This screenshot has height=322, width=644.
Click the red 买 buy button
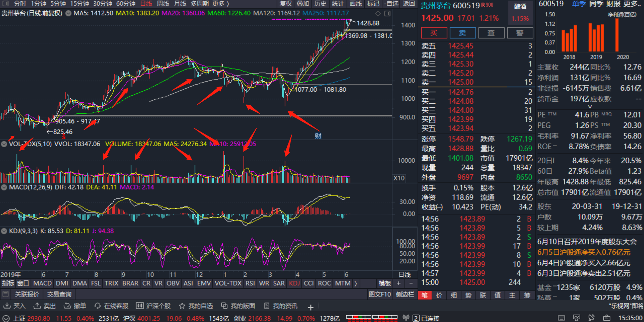pyautogui.click(x=434, y=33)
